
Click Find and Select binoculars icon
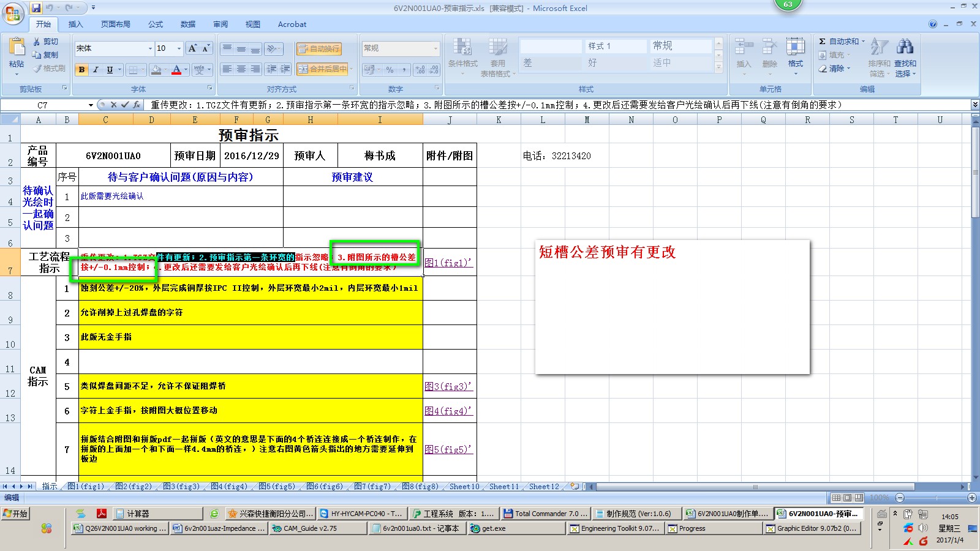pyautogui.click(x=905, y=48)
